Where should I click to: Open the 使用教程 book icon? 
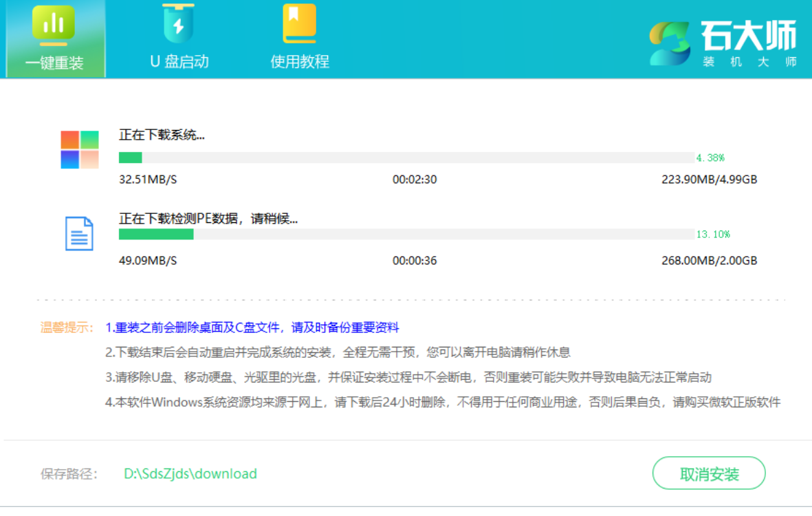click(299, 23)
